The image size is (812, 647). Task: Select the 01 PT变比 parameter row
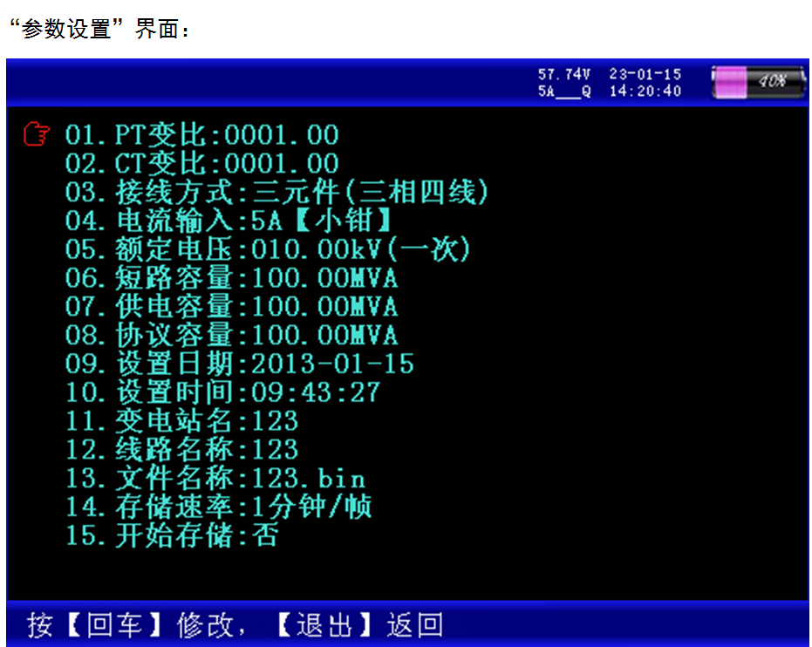pos(201,135)
